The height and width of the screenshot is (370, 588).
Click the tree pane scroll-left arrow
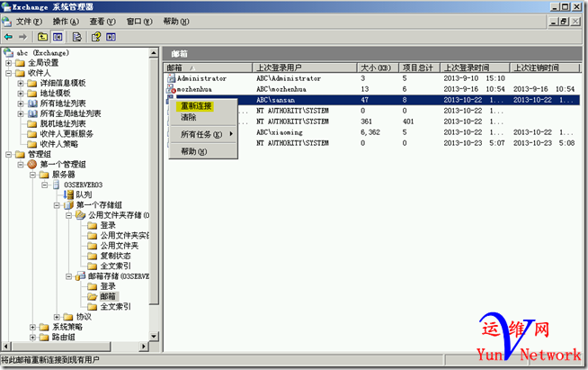pyautogui.click(x=5, y=346)
